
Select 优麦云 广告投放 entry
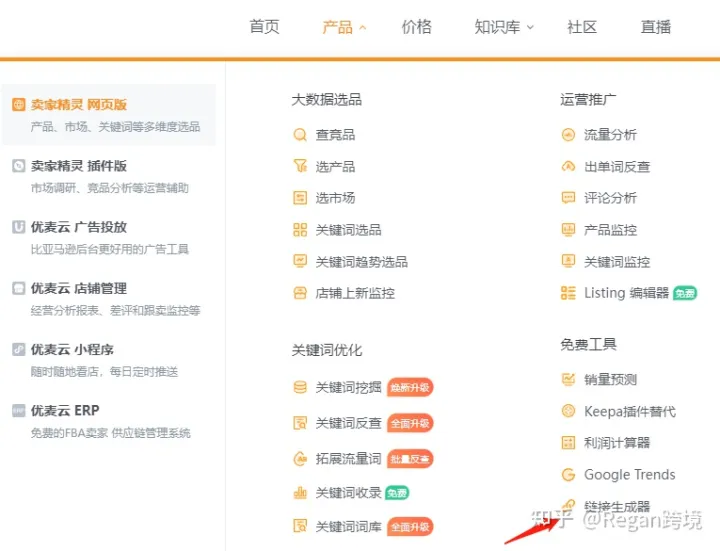109,237
